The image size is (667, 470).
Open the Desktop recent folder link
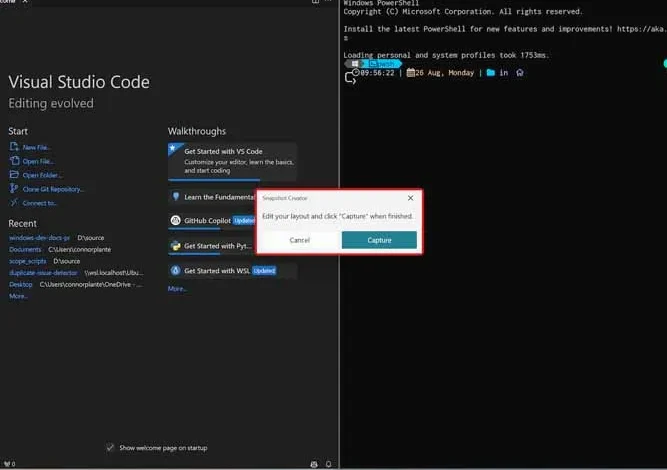coord(20,284)
